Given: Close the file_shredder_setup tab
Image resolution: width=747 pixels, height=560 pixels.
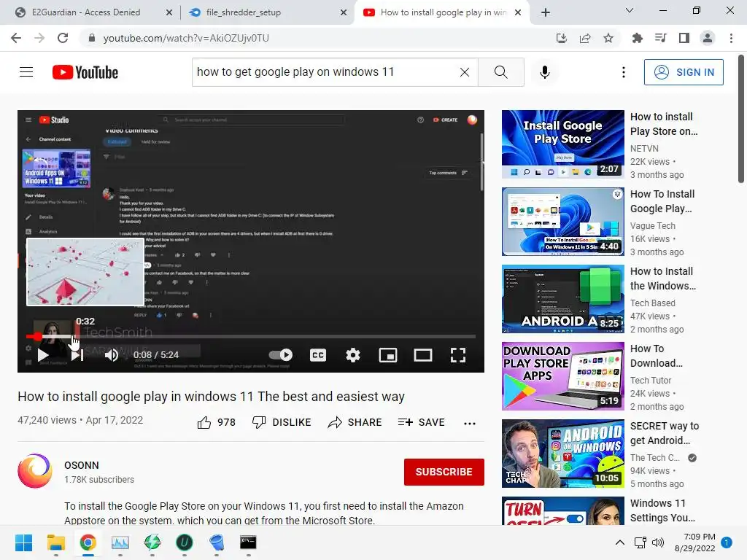Looking at the screenshot, I should [x=343, y=12].
